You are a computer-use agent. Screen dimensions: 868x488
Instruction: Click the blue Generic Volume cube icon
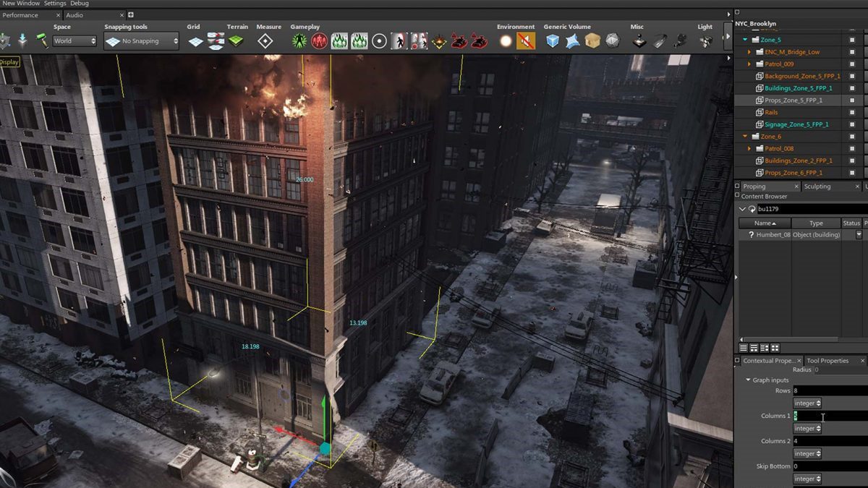pos(553,41)
